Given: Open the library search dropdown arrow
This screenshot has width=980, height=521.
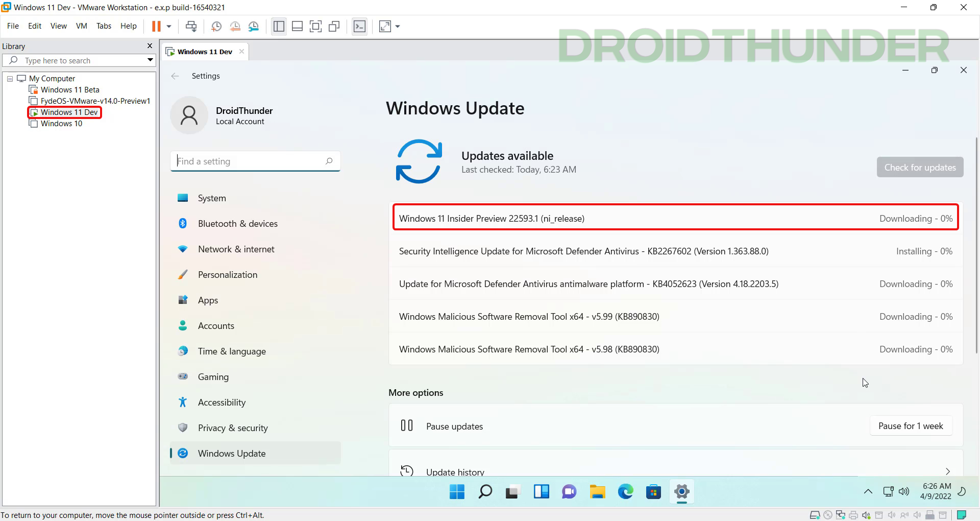Looking at the screenshot, I should click(x=150, y=60).
